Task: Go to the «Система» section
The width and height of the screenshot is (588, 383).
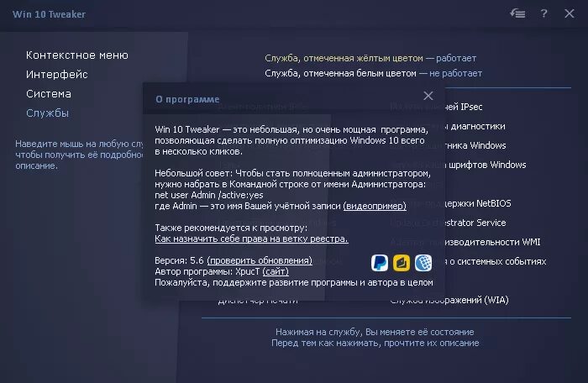Action: tap(49, 94)
